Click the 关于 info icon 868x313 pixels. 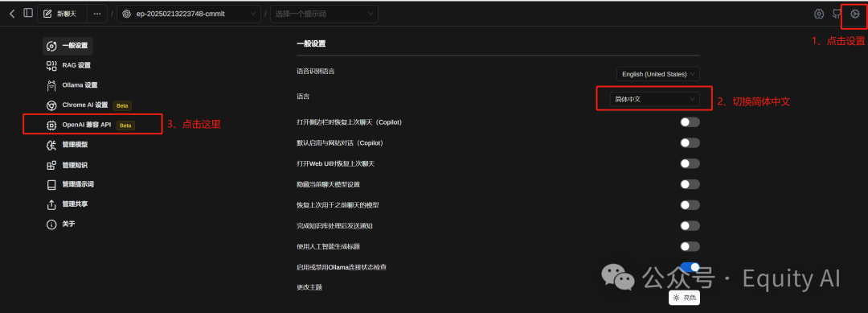pos(51,224)
